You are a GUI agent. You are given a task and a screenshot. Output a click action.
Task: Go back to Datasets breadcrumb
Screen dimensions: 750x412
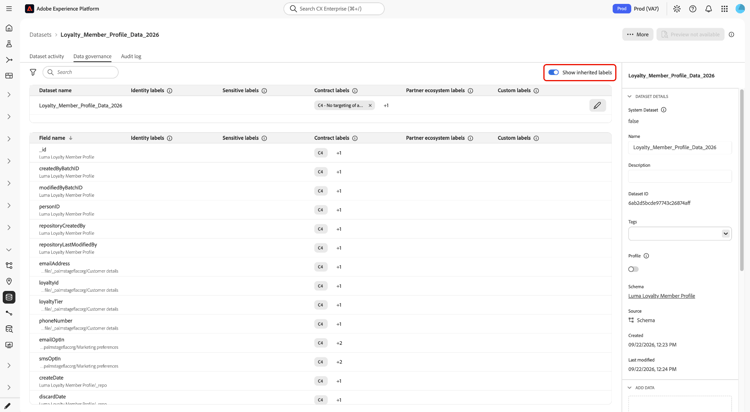[40, 34]
